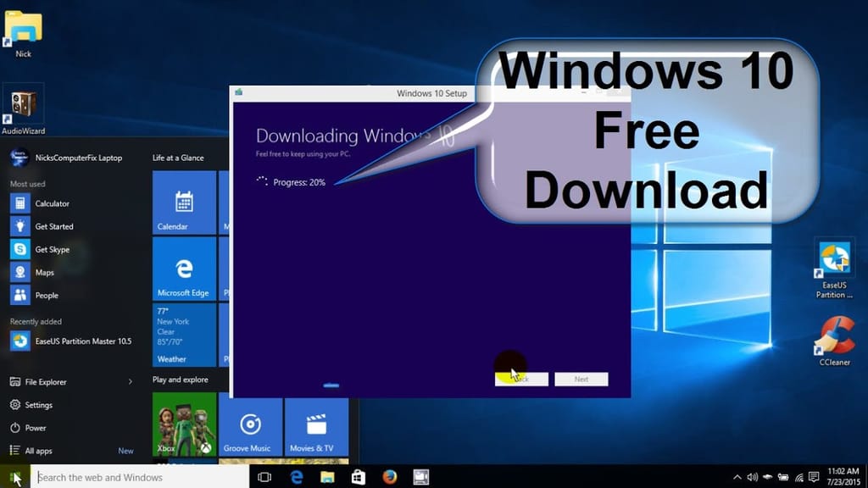Open the volume control in tray
This screenshot has height=488, width=868.
[753, 477]
